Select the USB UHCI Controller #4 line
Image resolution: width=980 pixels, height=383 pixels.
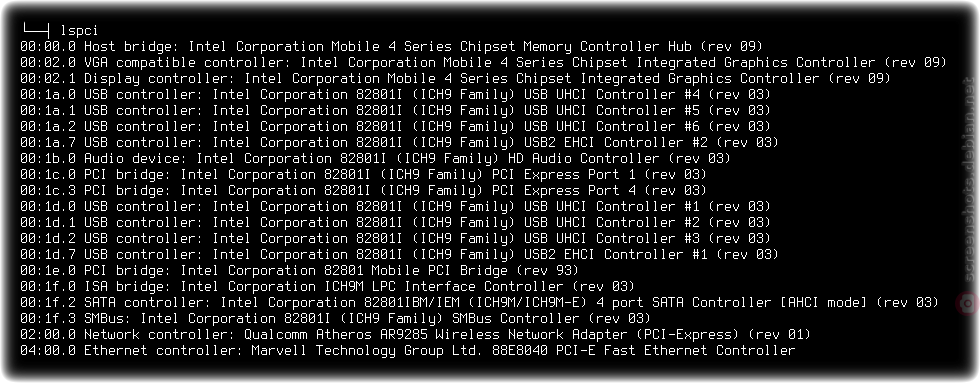tap(395, 94)
